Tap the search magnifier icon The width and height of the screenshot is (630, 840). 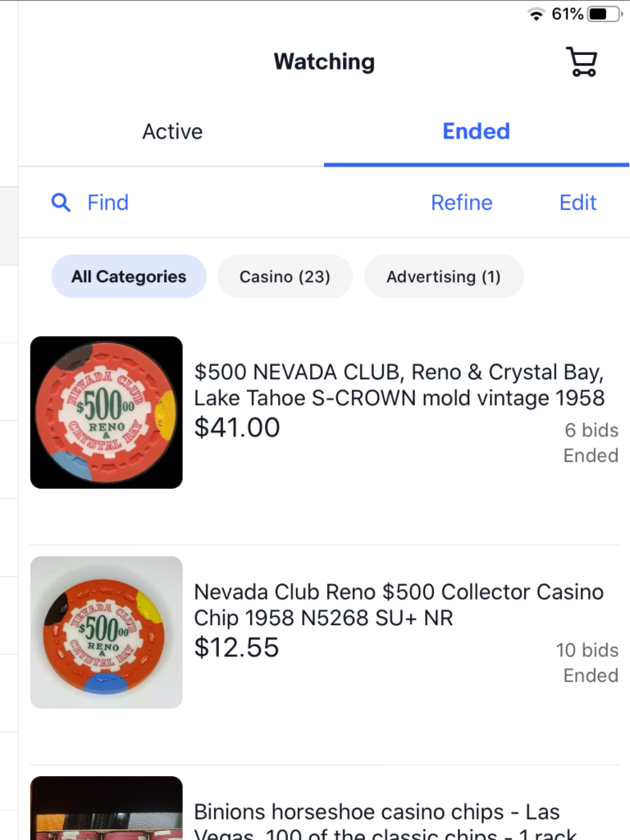pos(61,203)
